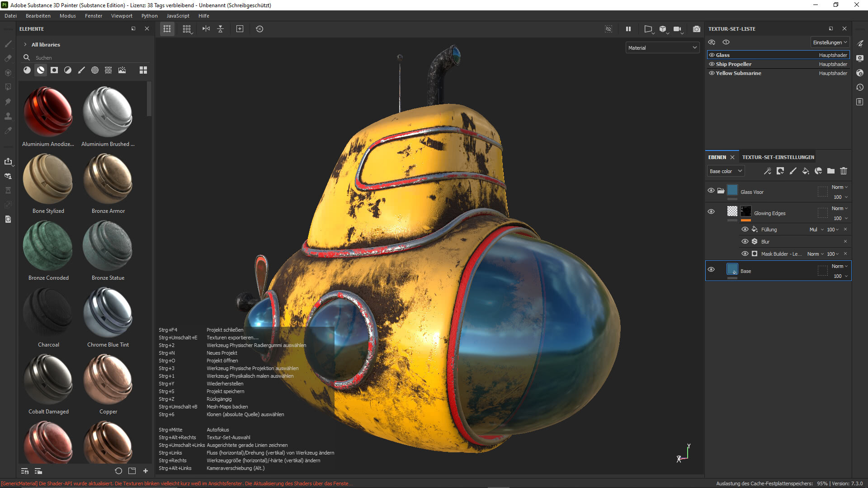Delete layer using the trash icon
Image resolution: width=868 pixels, height=488 pixels.
(x=843, y=171)
